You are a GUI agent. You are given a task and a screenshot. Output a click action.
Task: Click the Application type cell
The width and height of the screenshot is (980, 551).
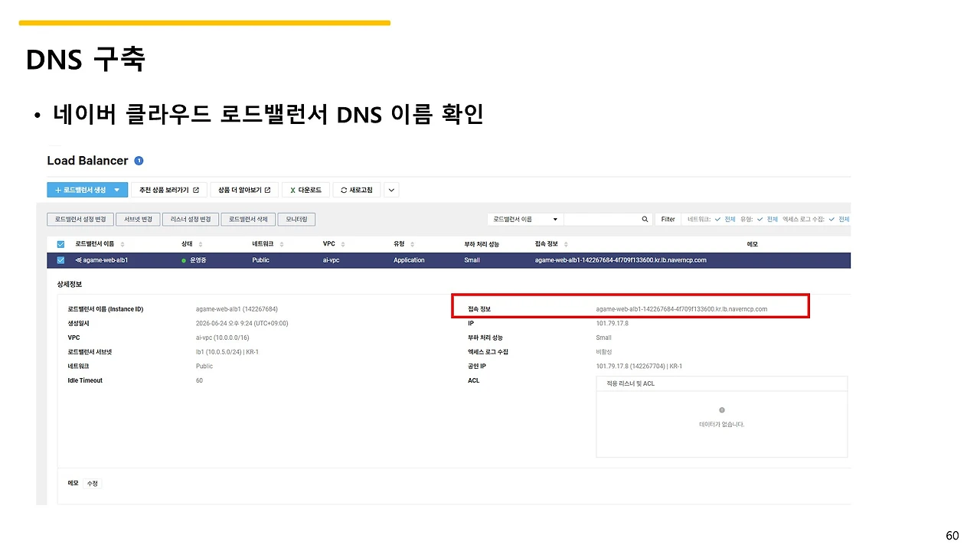(409, 260)
